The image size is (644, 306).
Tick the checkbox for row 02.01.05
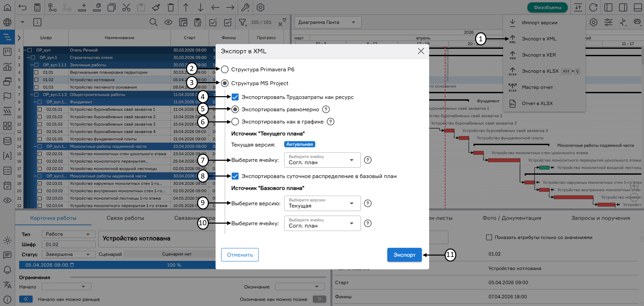pyautogui.click(x=40, y=139)
